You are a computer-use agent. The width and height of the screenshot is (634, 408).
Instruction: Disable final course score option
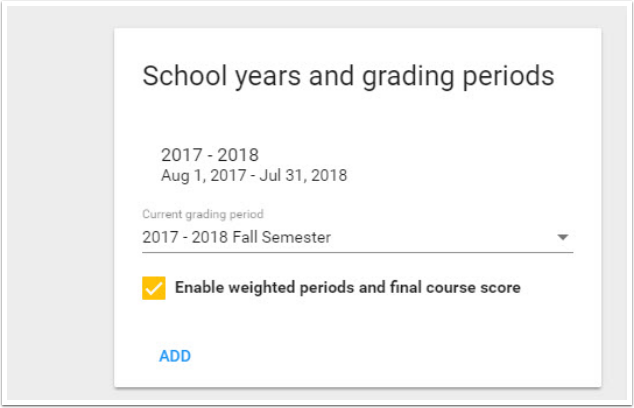click(154, 288)
